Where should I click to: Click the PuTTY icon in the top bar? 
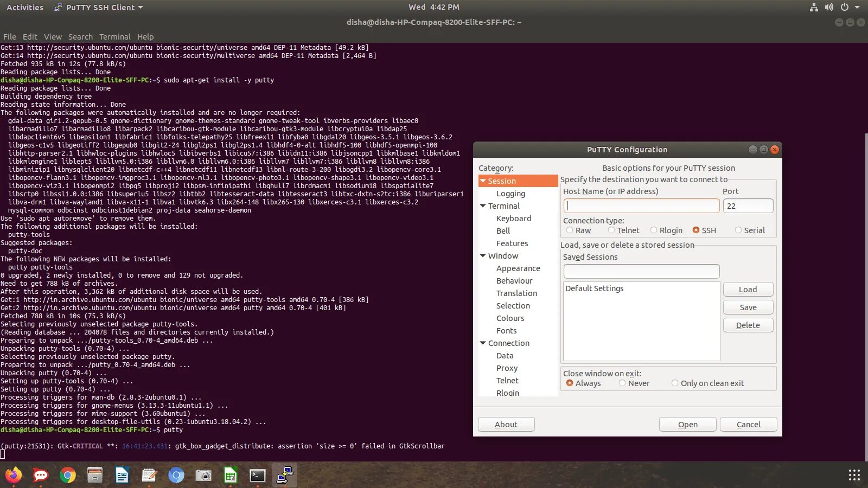58,8
